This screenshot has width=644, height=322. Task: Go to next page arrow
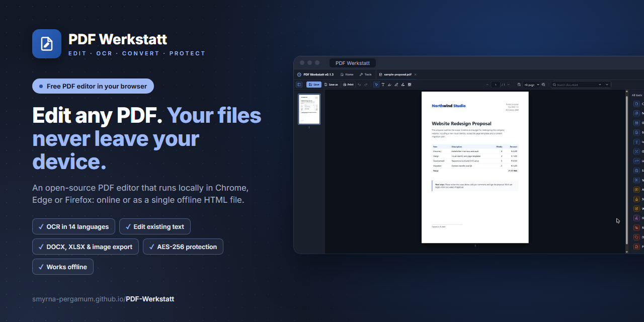509,85
